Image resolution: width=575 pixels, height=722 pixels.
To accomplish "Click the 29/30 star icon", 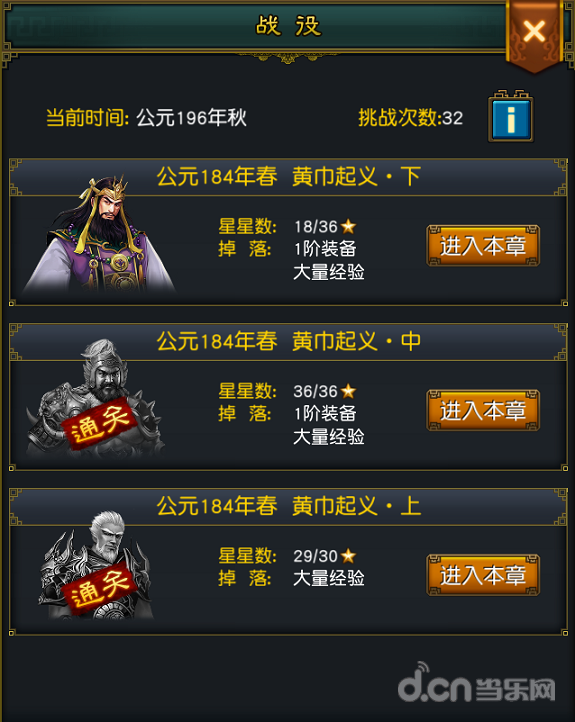I will pos(348,556).
